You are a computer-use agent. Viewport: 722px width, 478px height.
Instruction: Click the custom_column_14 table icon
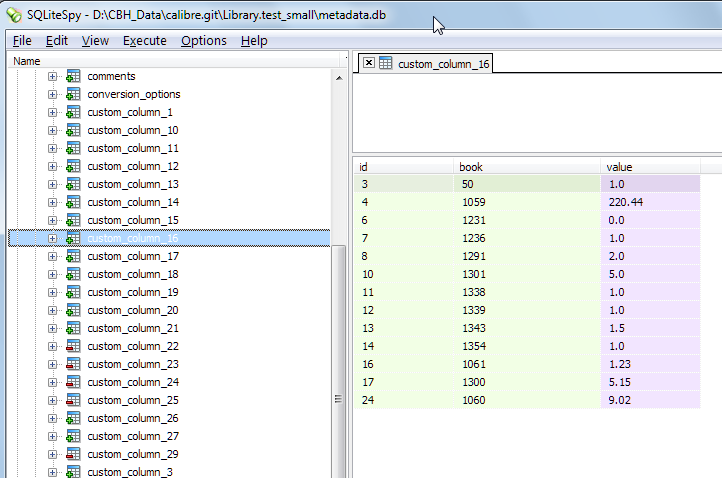pyautogui.click(x=73, y=202)
